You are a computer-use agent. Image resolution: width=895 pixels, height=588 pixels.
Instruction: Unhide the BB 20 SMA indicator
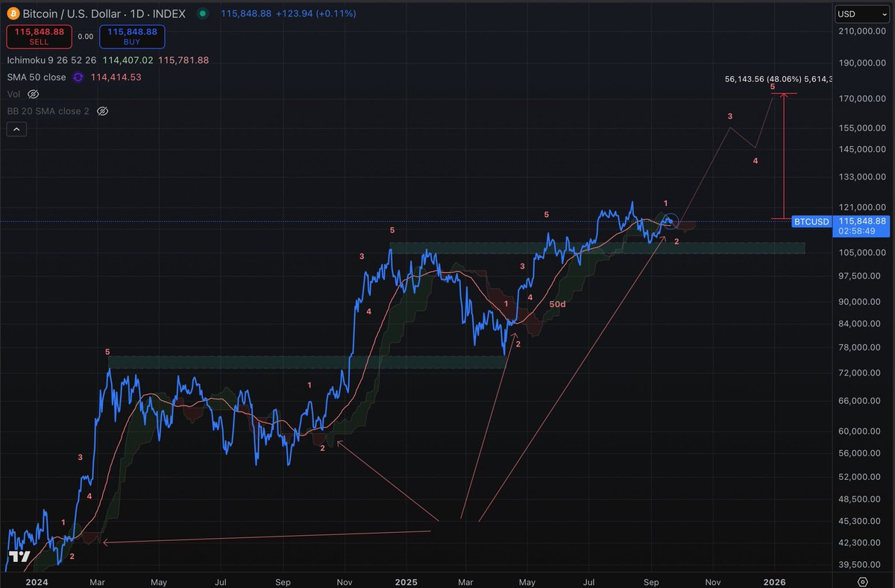coord(103,111)
